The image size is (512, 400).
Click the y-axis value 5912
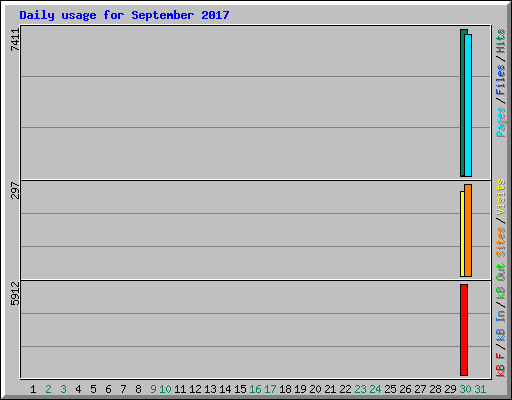click(x=15, y=293)
